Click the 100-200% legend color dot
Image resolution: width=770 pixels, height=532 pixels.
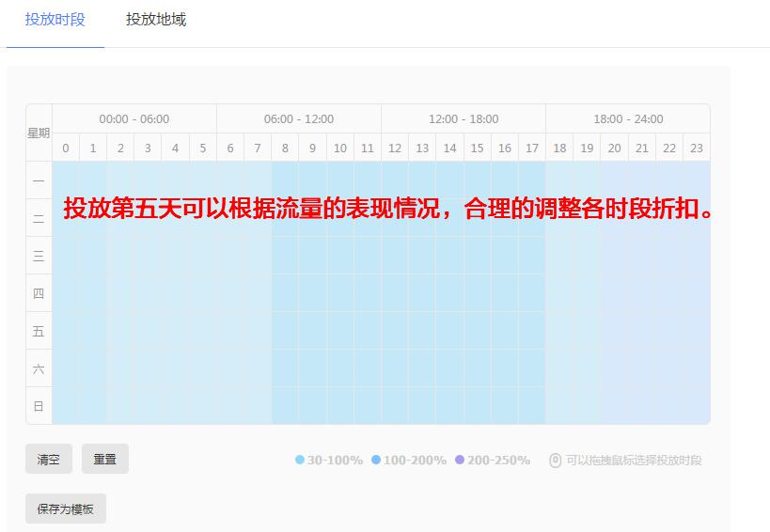[x=376, y=460]
